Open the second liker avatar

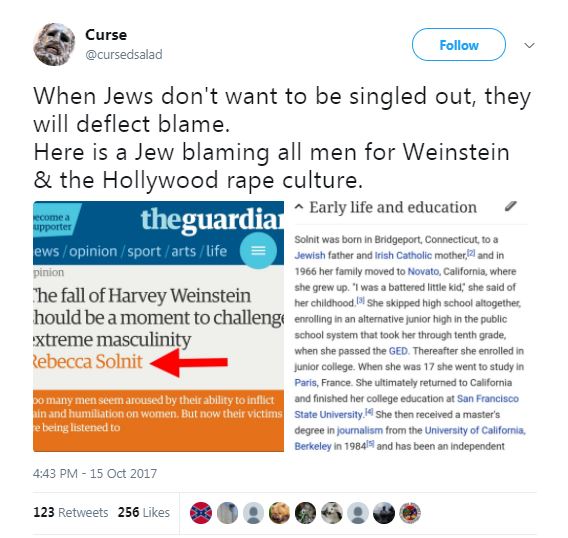(227, 513)
